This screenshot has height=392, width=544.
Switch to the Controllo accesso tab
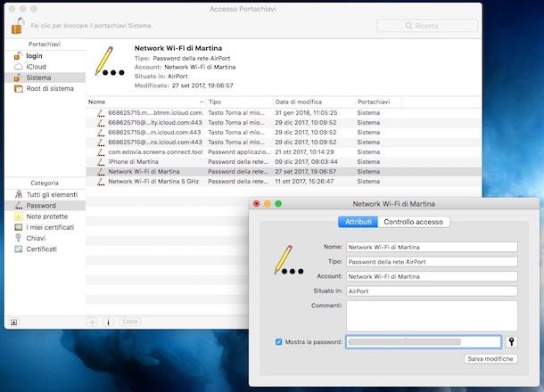pos(414,222)
